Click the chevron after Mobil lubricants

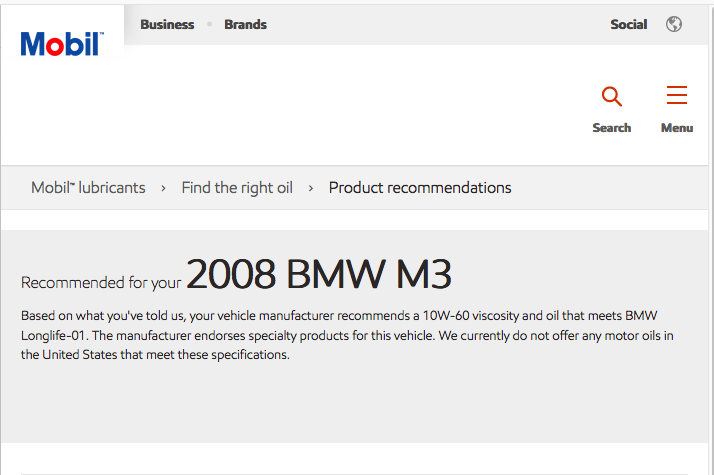tap(163, 188)
